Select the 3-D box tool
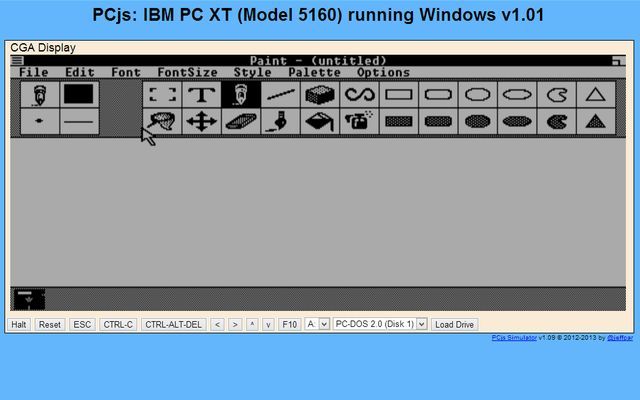This screenshot has height=400, width=640. [320, 94]
